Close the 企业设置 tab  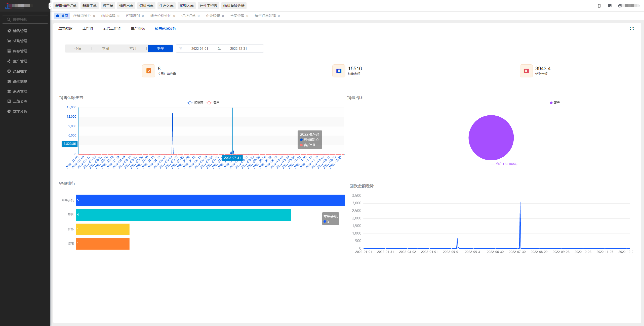223,16
